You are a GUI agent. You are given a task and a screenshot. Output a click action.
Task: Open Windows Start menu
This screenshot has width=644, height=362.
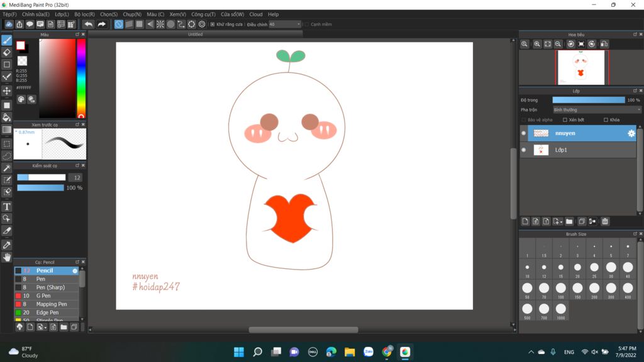238,352
